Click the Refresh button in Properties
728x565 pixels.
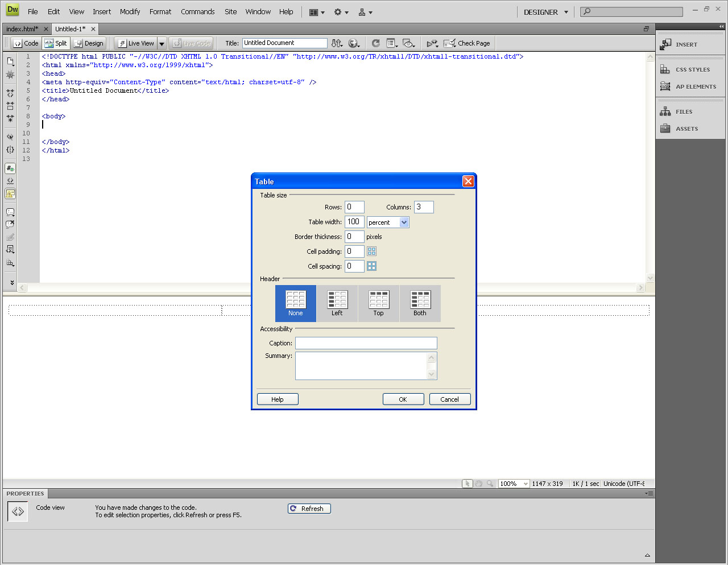coord(309,509)
